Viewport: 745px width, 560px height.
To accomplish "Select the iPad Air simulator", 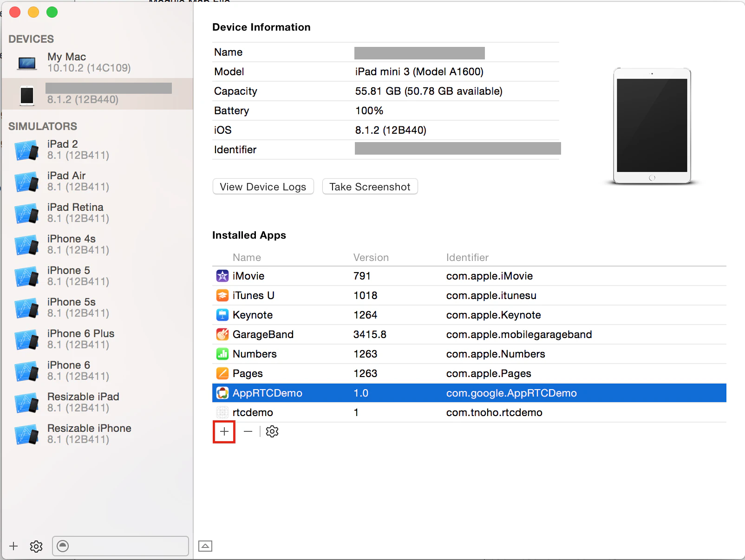I will pos(98,181).
